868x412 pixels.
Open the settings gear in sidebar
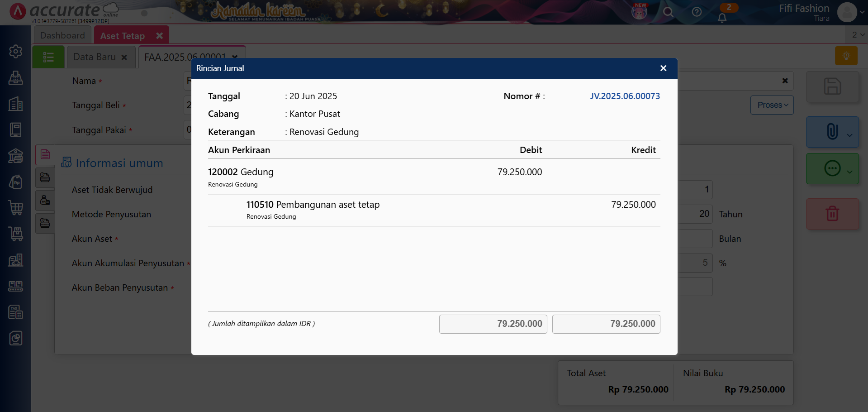[x=16, y=52]
